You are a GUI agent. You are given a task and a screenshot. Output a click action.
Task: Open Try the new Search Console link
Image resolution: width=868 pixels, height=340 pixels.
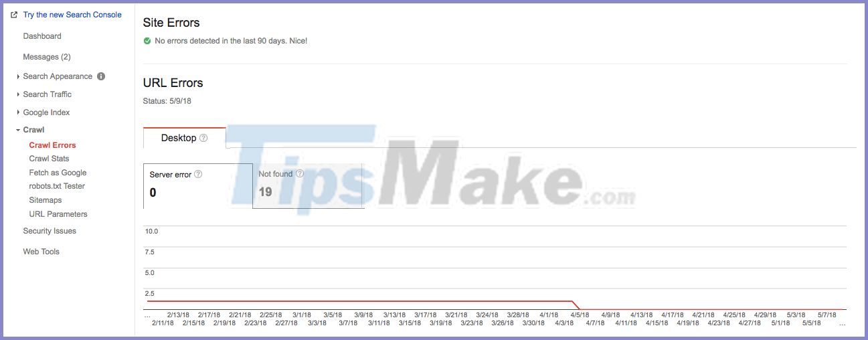[72, 15]
